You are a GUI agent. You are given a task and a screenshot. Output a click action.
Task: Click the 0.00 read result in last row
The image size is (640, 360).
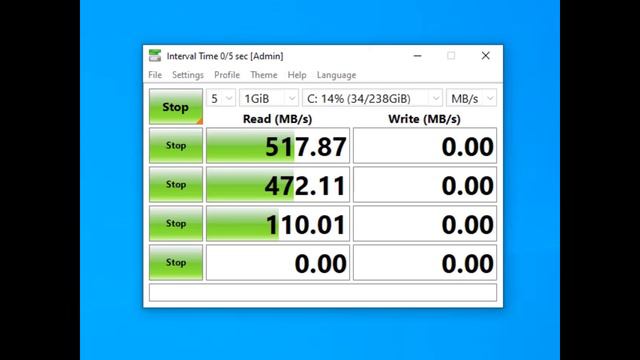tap(278, 262)
